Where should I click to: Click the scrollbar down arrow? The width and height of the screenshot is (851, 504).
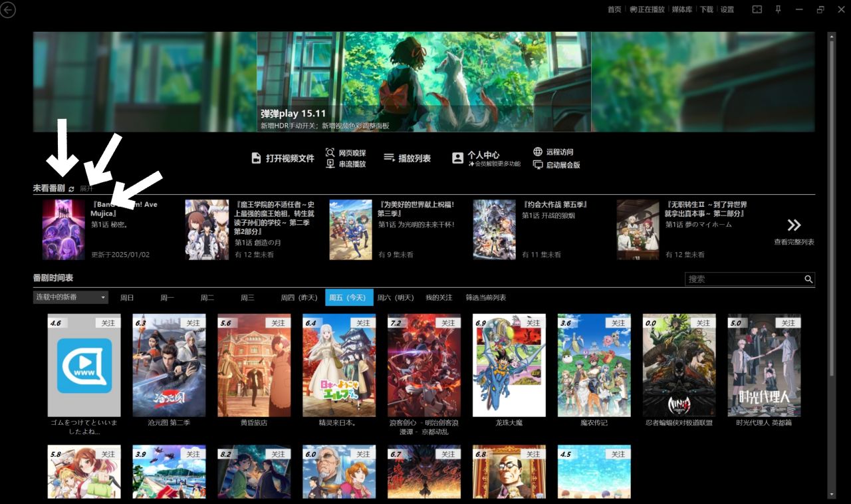(x=831, y=495)
